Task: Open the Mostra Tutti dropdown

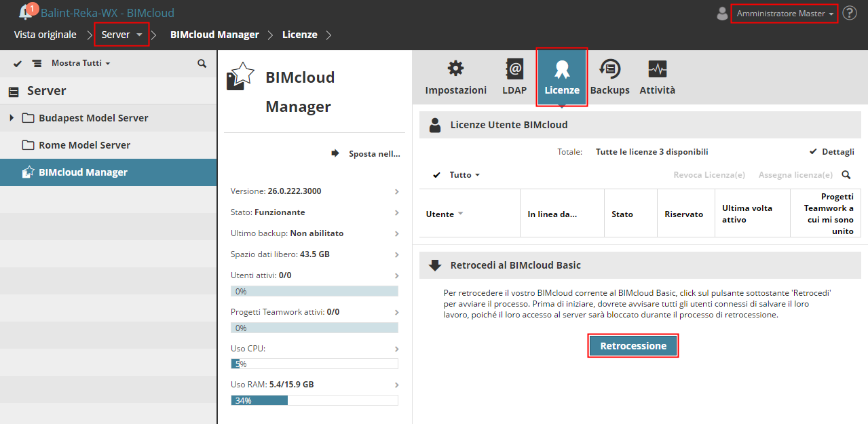Action: [x=81, y=63]
